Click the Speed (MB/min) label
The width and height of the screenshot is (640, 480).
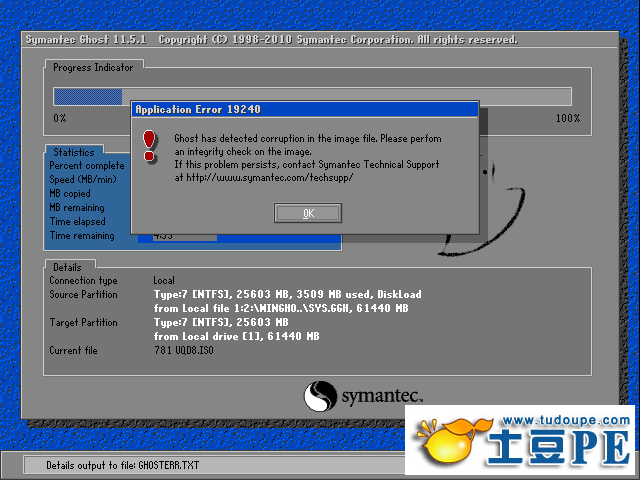pyautogui.click(x=83, y=180)
